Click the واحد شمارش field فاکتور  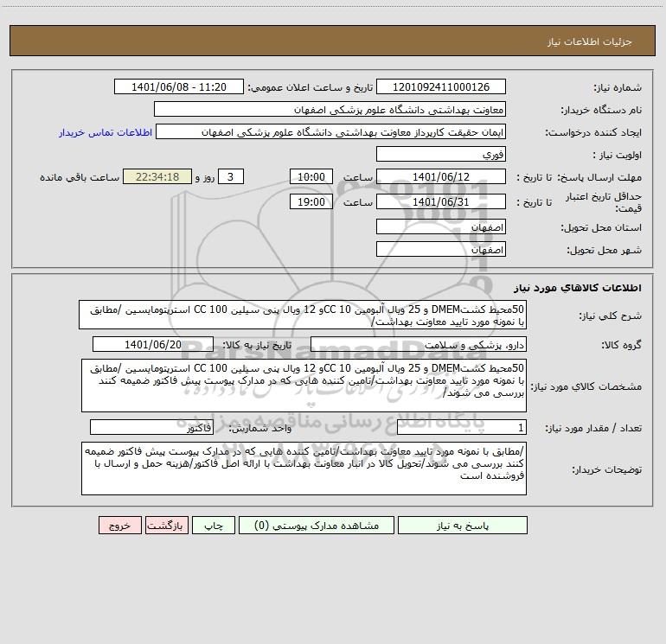(151, 428)
